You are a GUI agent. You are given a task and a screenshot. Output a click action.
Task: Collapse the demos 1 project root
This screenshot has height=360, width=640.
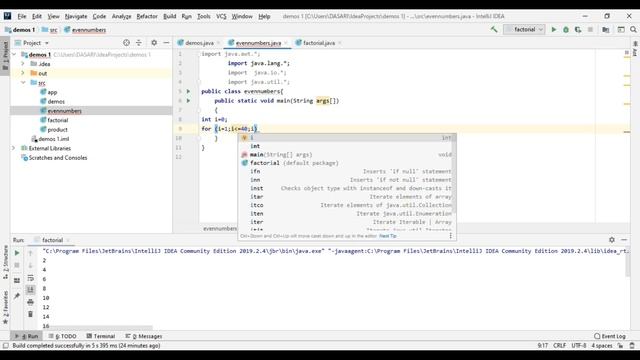14,54
